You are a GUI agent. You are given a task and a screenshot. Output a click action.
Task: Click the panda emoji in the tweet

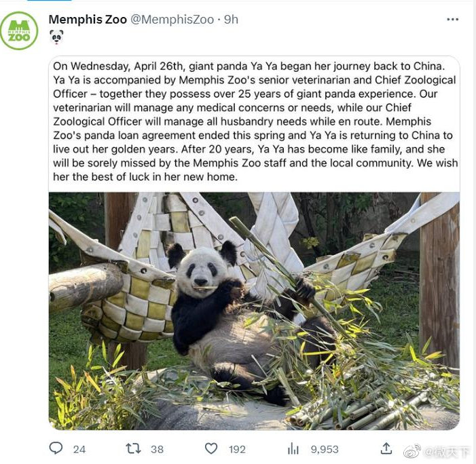pos(56,37)
